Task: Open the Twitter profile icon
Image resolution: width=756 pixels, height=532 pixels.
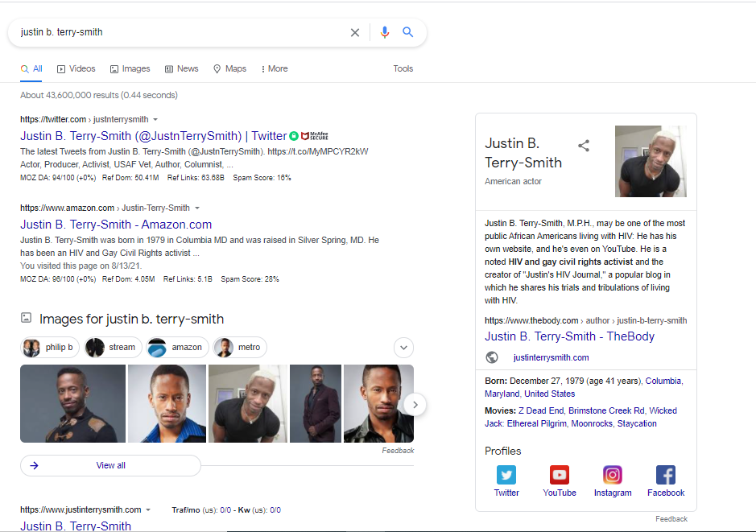Action: [x=506, y=475]
